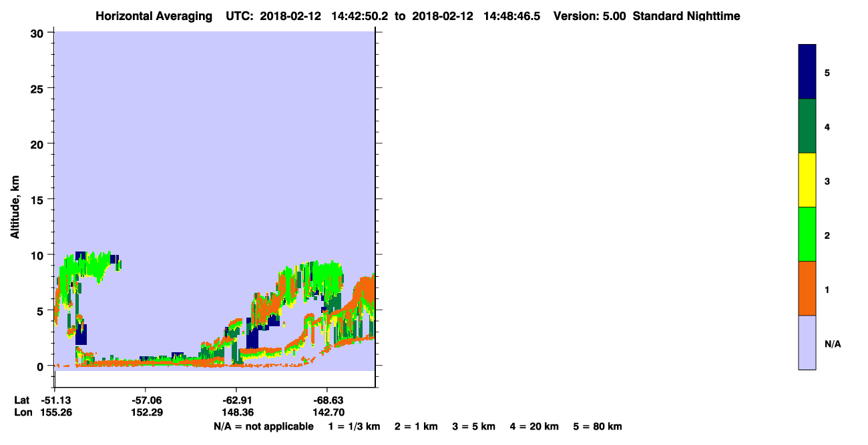The height and width of the screenshot is (445, 868).
Task: Click the 'Lat' row label
Action: click(x=21, y=400)
